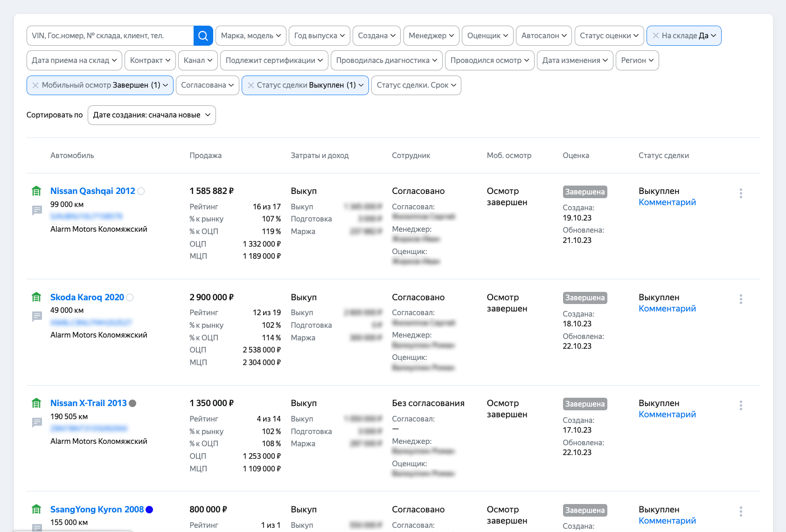Open the warehouse icon for SsangYong Kyron 2008
The image size is (786, 532).
(36, 509)
